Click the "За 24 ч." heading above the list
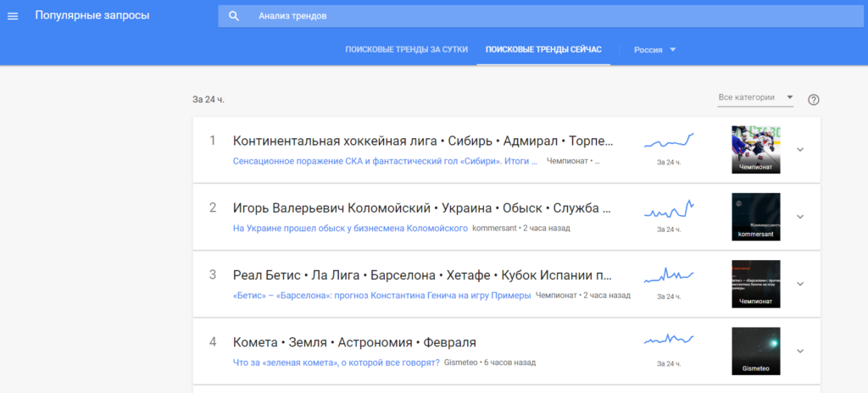The height and width of the screenshot is (393, 868). pyautogui.click(x=209, y=100)
